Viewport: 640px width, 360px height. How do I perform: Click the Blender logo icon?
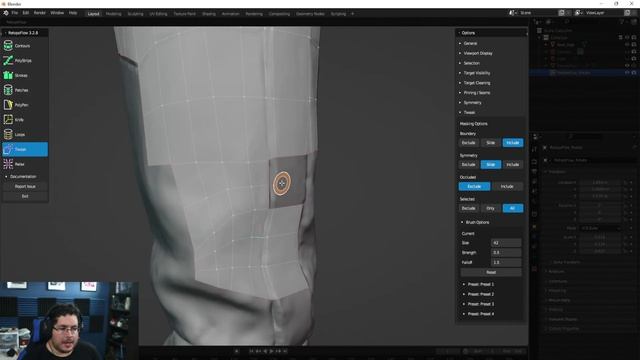[x=6, y=13]
